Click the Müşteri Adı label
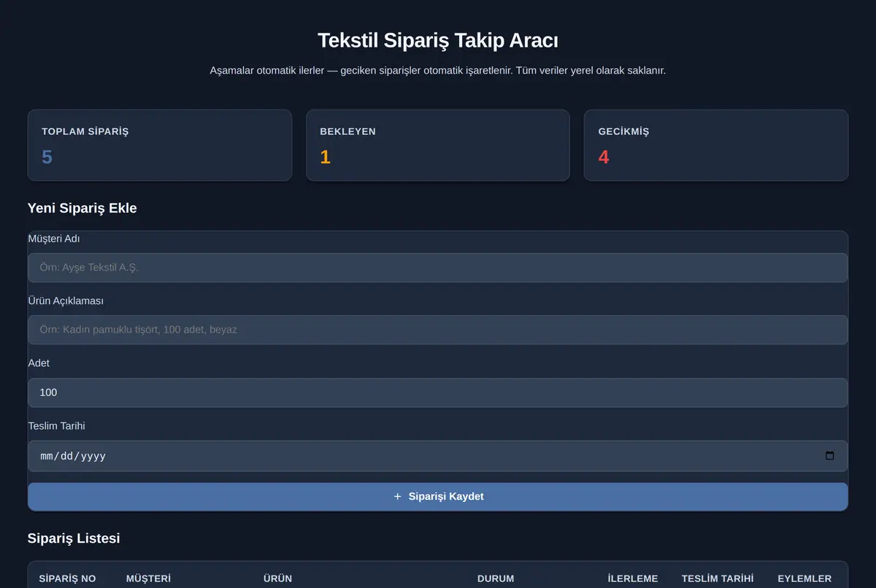Image resolution: width=876 pixels, height=588 pixels. click(x=54, y=239)
